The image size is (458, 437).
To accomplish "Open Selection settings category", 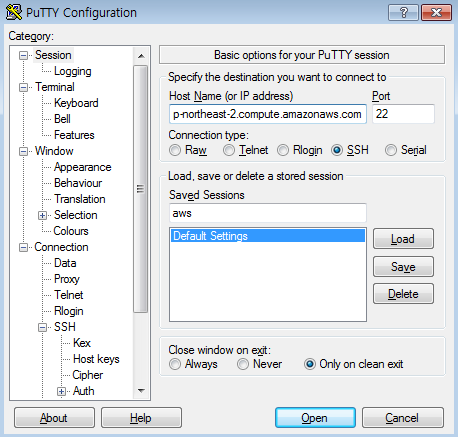I will coord(76,215).
